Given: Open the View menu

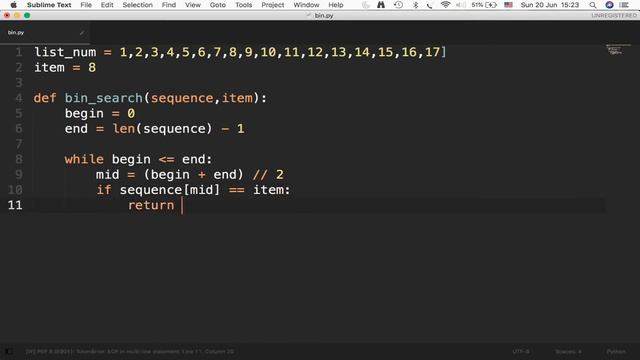Looking at the screenshot, I should 193,5.
